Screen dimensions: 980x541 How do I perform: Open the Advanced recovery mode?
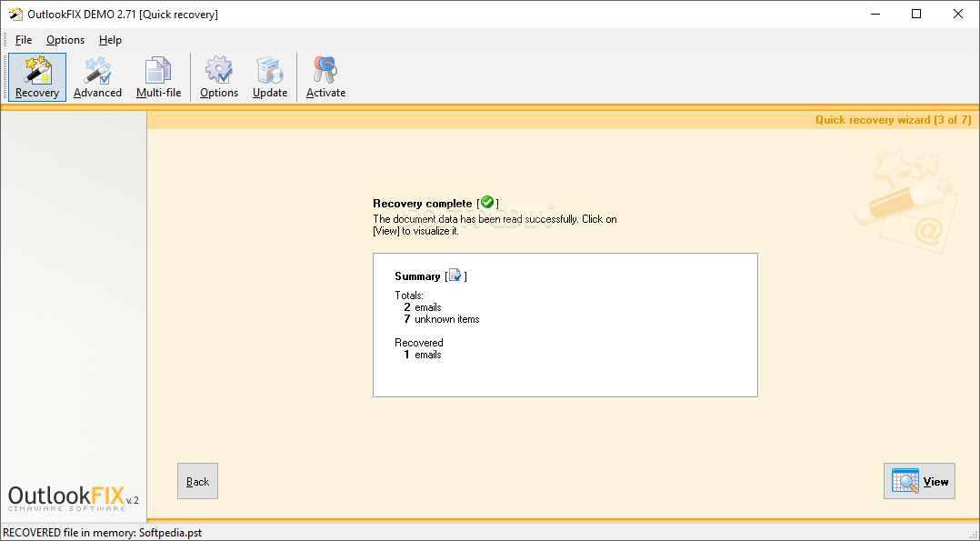click(x=97, y=77)
